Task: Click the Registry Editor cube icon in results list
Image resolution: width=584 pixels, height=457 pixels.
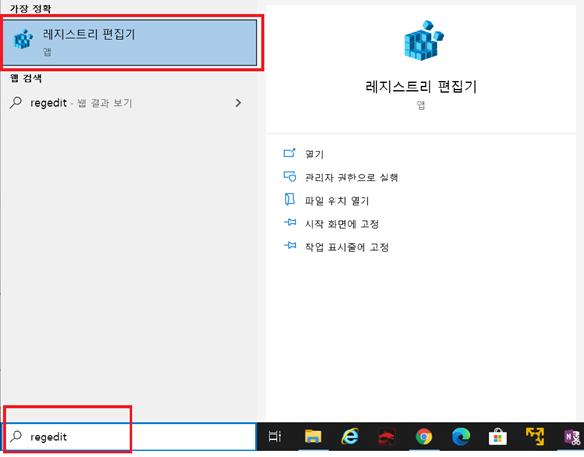Action: (23, 39)
